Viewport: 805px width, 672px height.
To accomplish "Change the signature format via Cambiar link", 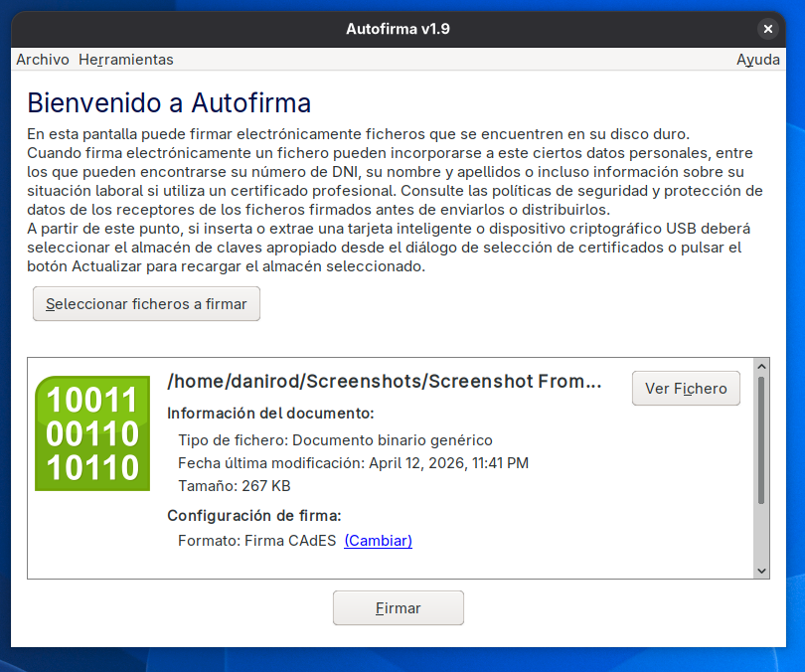I will click(x=378, y=542).
